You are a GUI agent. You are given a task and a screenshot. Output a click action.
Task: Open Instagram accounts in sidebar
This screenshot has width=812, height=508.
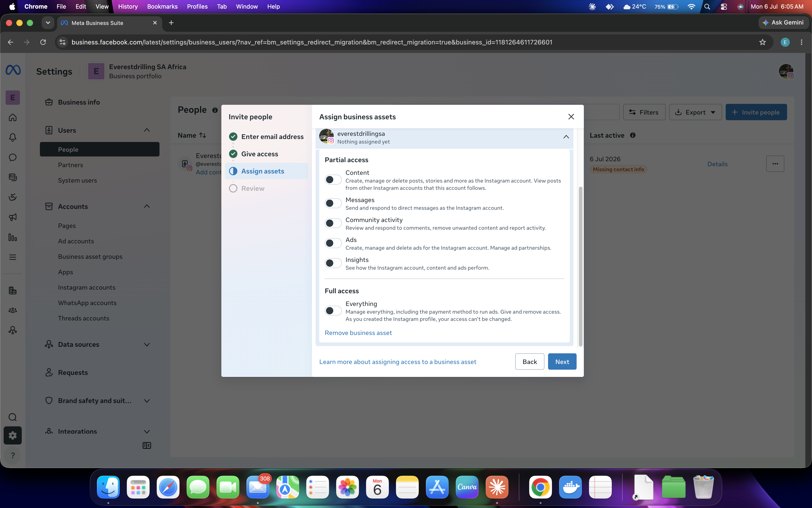point(87,287)
